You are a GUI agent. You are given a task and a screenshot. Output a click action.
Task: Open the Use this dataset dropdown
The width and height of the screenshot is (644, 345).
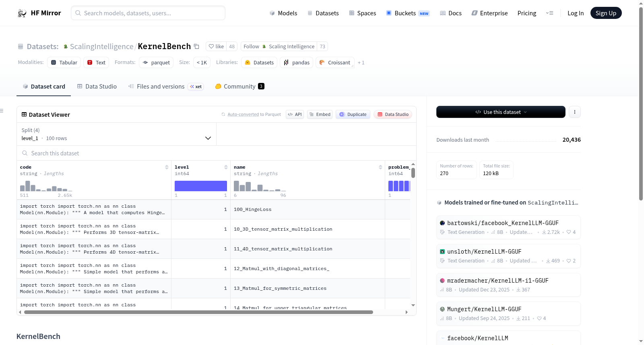501,112
